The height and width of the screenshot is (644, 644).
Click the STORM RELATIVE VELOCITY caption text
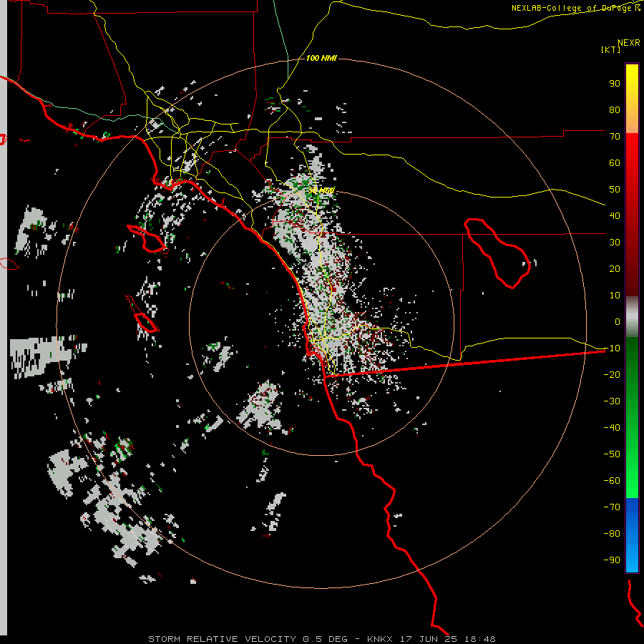coord(222,639)
